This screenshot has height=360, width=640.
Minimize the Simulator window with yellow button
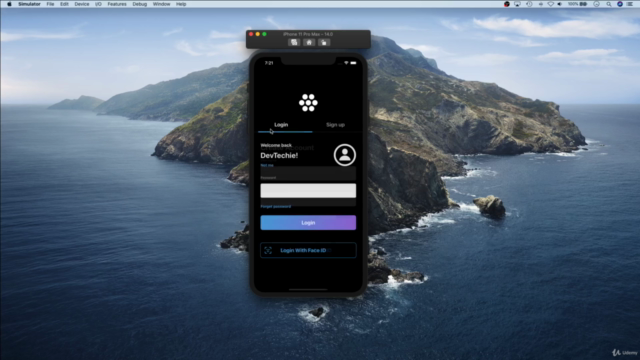pos(258,34)
